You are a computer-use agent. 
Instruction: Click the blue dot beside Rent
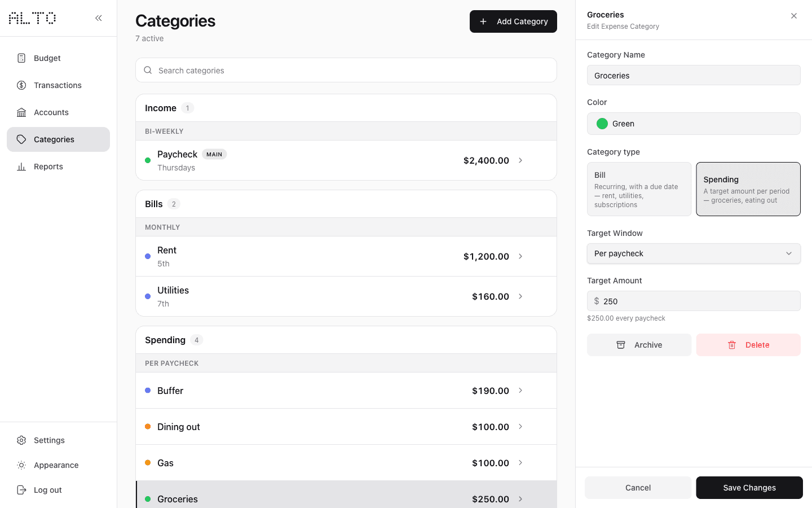(148, 256)
